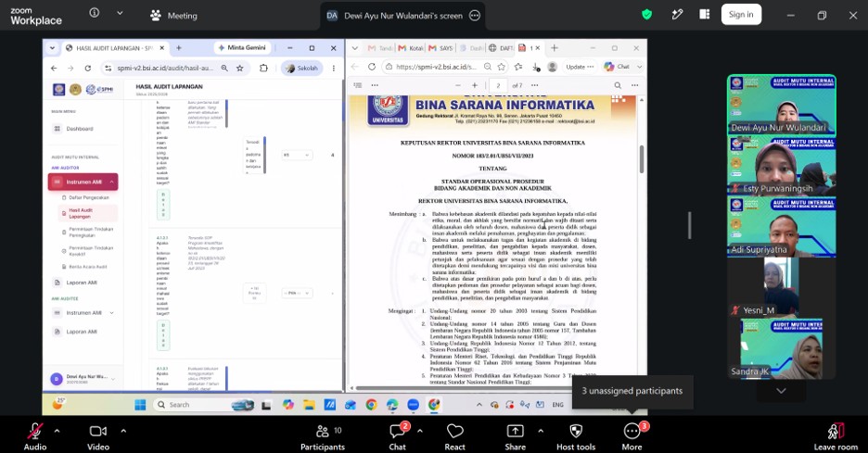
Task: Open Laporan AMI under AMI Auditee
Action: pos(81,332)
